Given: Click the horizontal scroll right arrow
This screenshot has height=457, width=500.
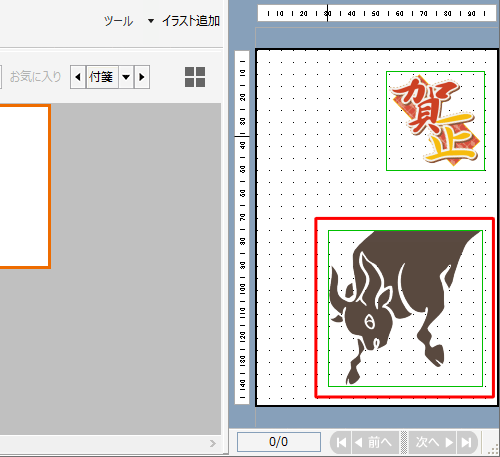Looking at the screenshot, I should (x=213, y=443).
